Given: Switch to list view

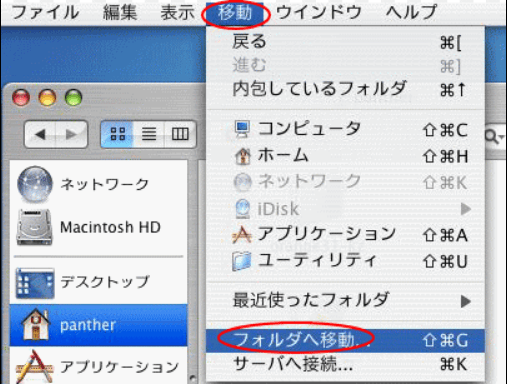Looking at the screenshot, I should pyautogui.click(x=149, y=134).
